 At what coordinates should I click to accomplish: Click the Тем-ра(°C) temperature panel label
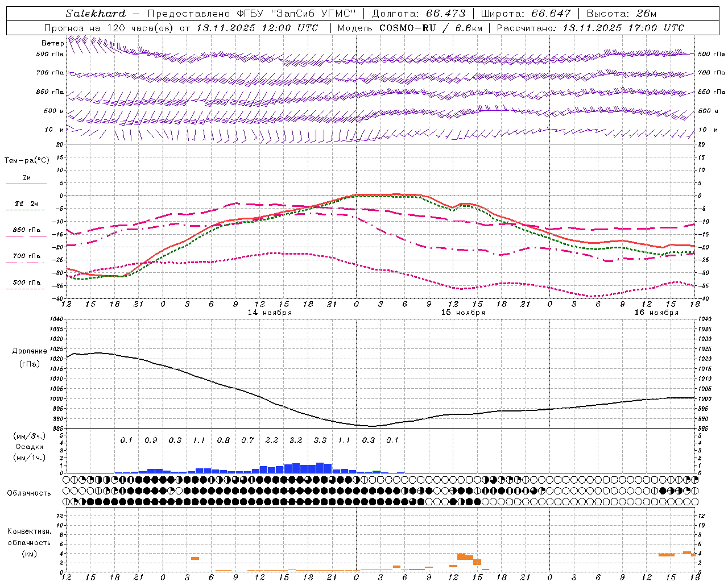tap(27, 161)
